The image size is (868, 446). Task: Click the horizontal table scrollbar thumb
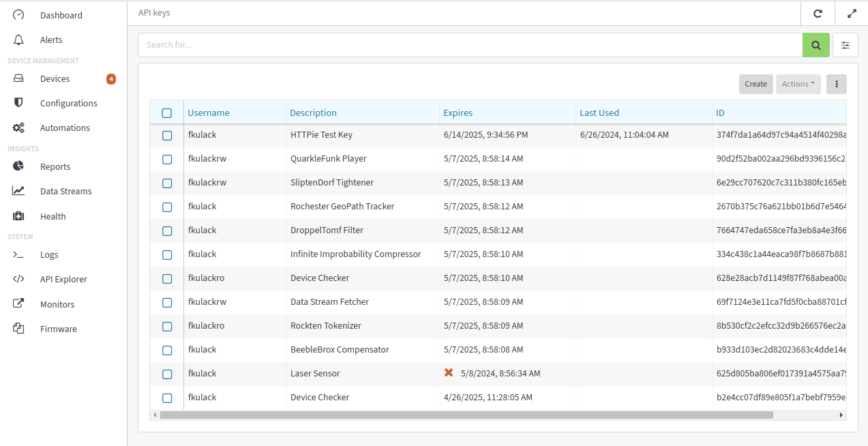pos(466,415)
